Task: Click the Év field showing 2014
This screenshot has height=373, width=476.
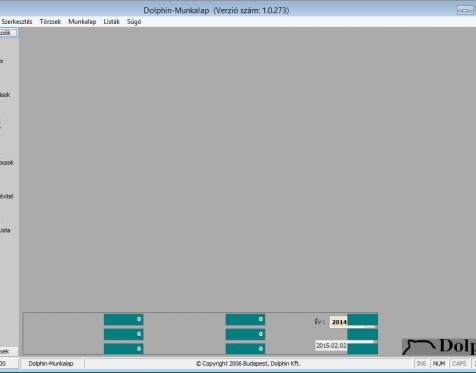Action: pos(339,322)
